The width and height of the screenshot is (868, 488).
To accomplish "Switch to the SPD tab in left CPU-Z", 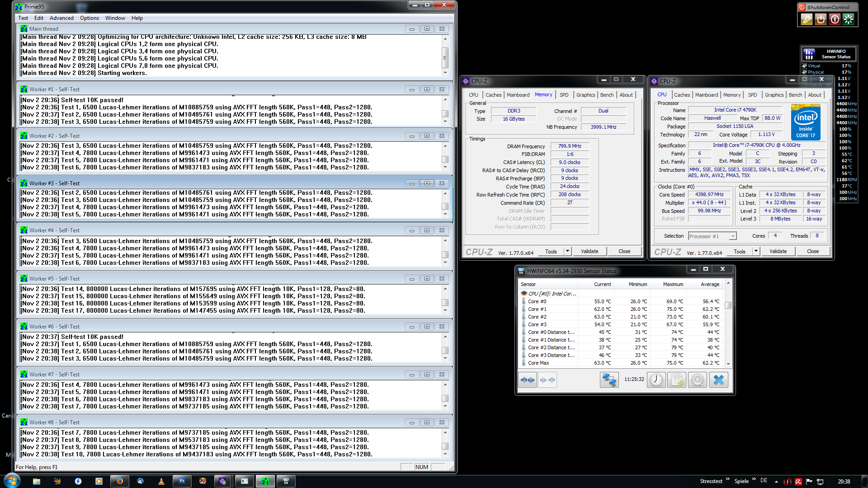I will point(564,95).
